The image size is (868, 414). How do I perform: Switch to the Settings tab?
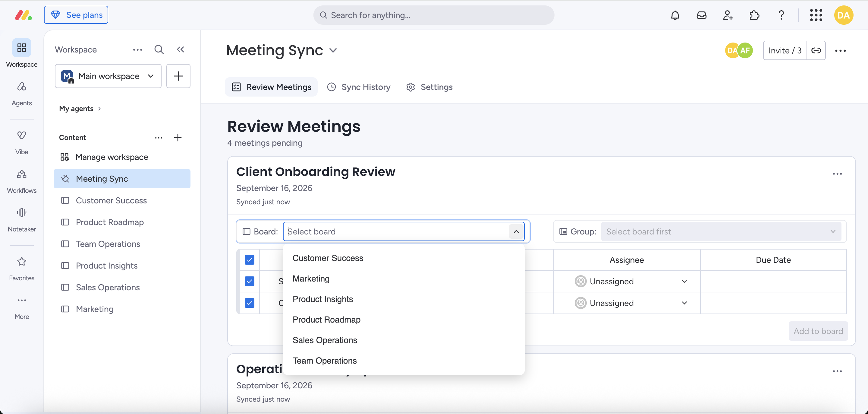coord(429,87)
